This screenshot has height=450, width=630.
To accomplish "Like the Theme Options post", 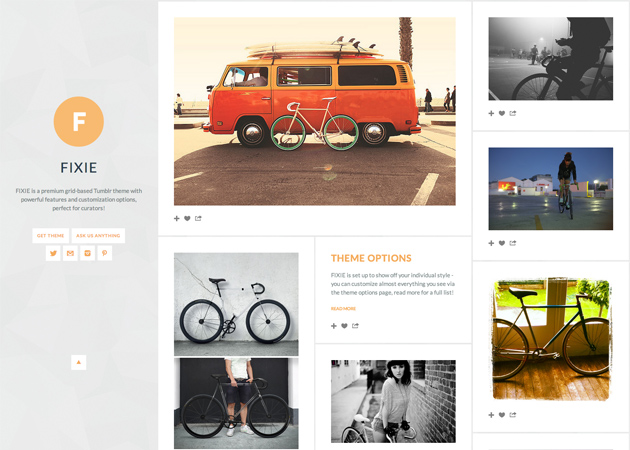I will point(344,326).
